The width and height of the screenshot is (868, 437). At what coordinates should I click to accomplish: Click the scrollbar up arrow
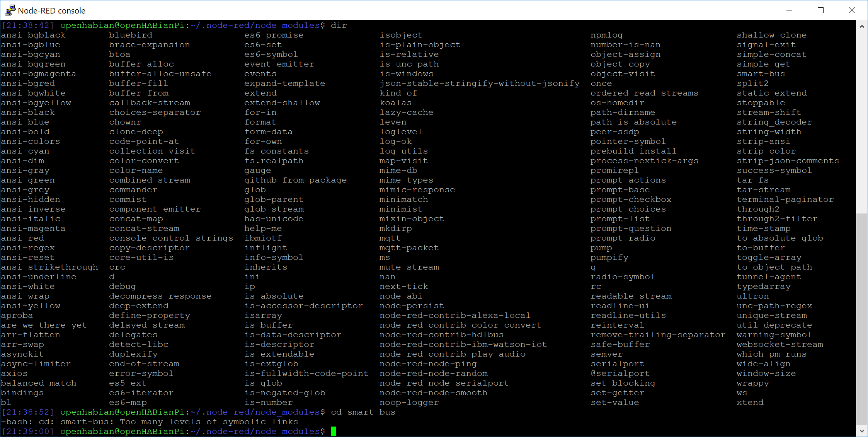[862, 26]
